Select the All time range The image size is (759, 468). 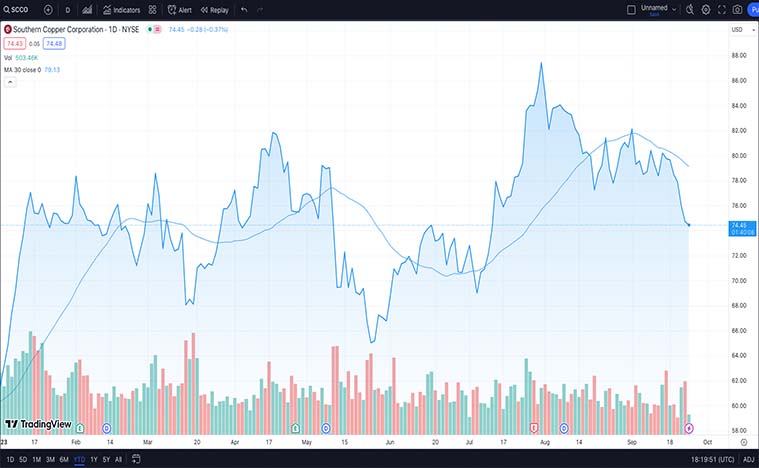[118, 460]
